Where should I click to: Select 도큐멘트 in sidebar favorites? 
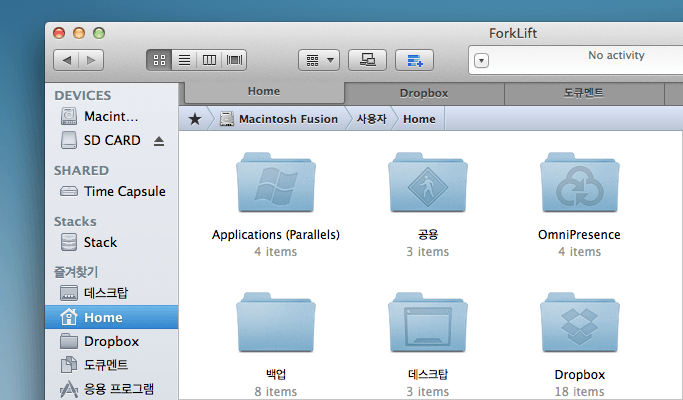click(112, 365)
